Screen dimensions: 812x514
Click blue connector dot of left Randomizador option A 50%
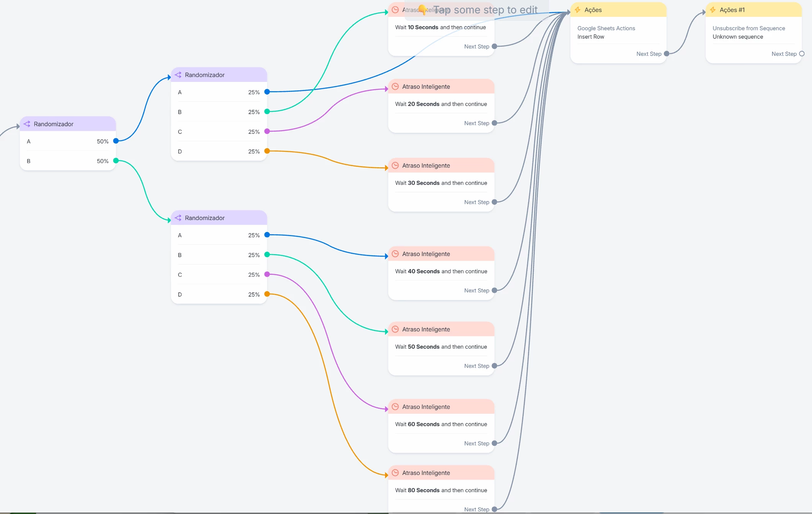(116, 141)
